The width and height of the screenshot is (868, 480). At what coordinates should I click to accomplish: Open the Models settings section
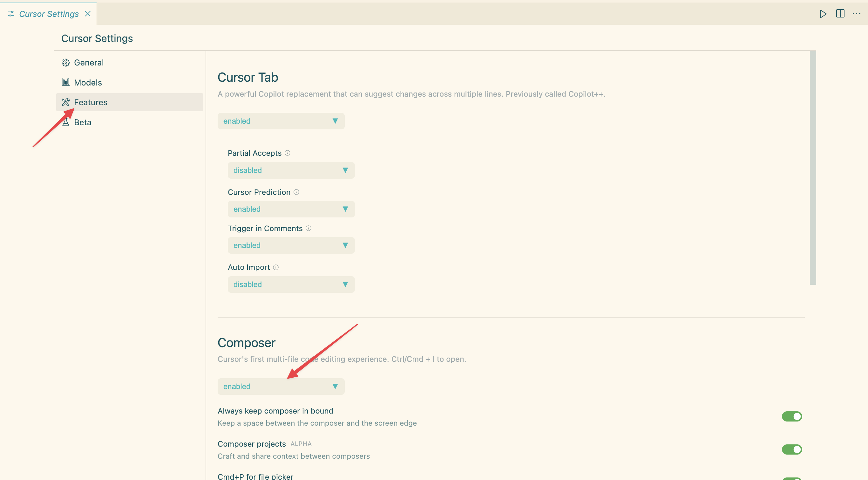pyautogui.click(x=130, y=83)
